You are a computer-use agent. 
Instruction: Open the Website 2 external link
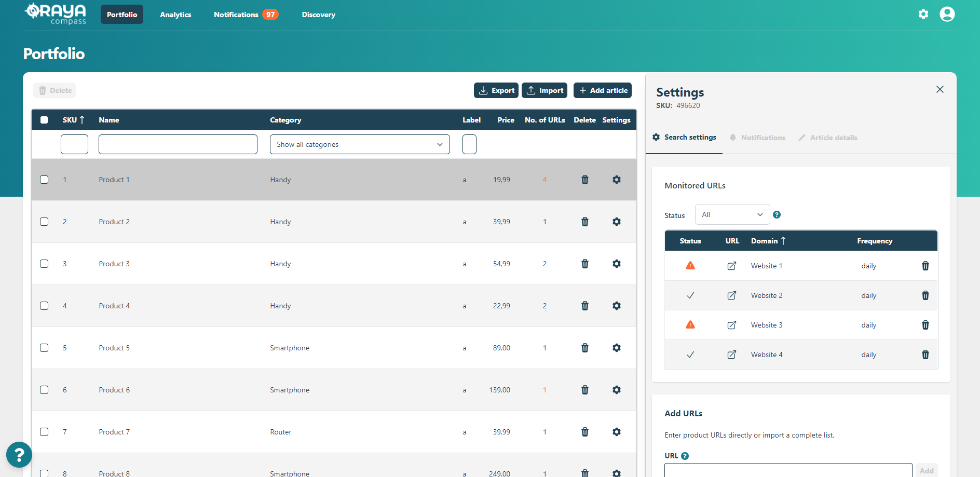tap(731, 295)
